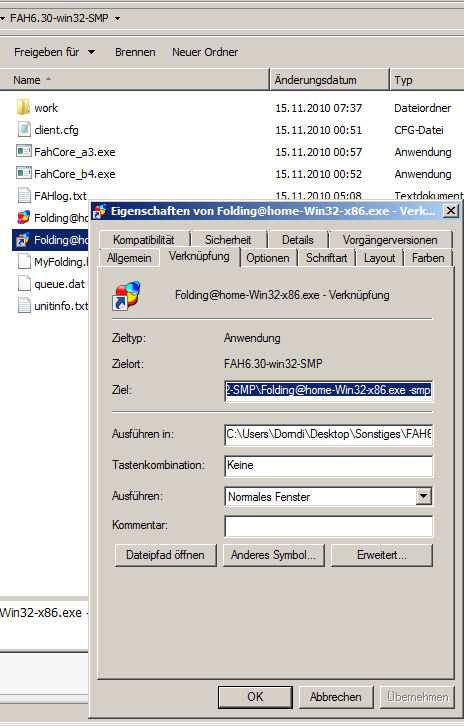Click the FahCore_b4.exe application icon
The width and height of the screenshot is (464, 726).
(x=24, y=174)
